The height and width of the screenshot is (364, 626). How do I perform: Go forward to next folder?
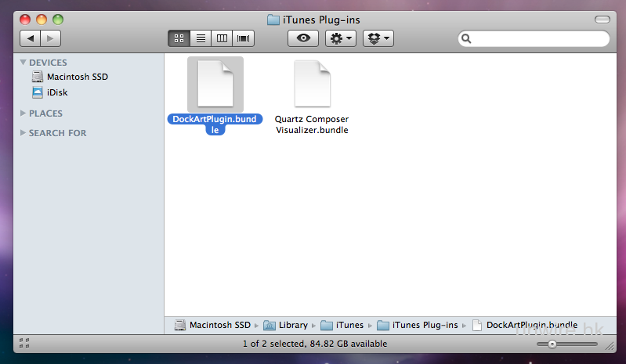coord(51,38)
